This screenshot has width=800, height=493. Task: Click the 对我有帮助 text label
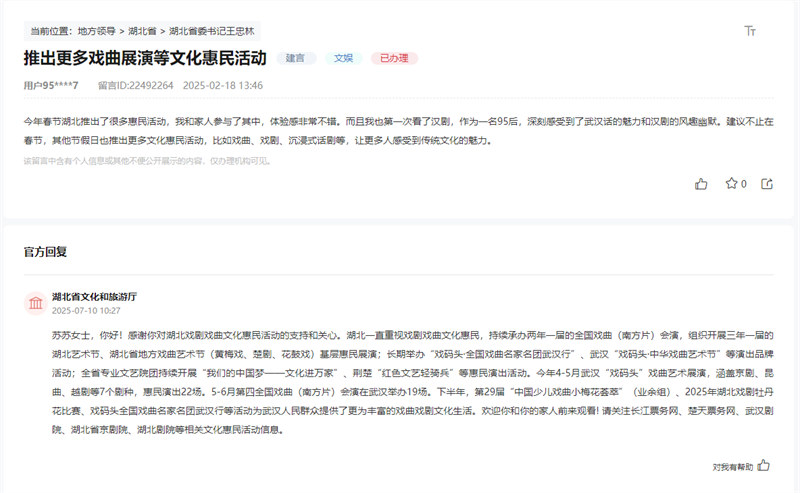[x=732, y=466]
